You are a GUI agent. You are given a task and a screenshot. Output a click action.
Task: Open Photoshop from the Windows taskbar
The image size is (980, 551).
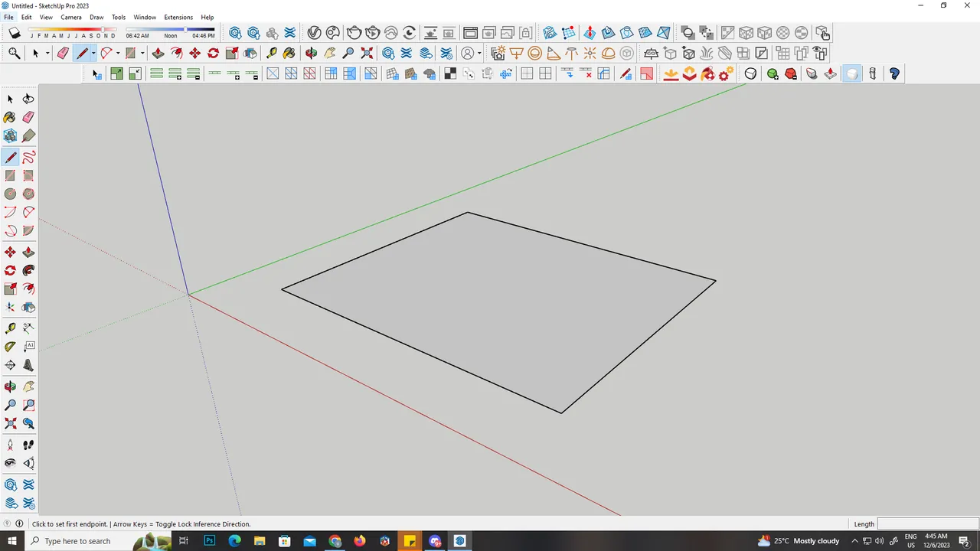pos(210,541)
